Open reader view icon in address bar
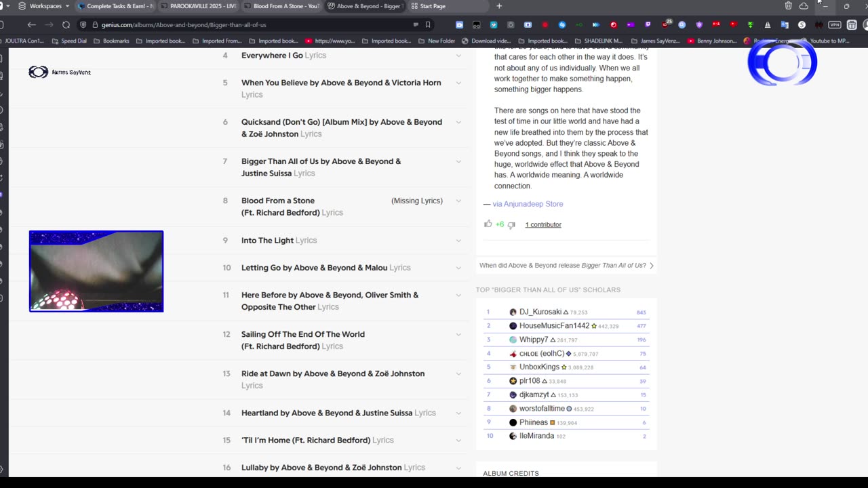Viewport: 868px width, 488px height. click(x=416, y=24)
